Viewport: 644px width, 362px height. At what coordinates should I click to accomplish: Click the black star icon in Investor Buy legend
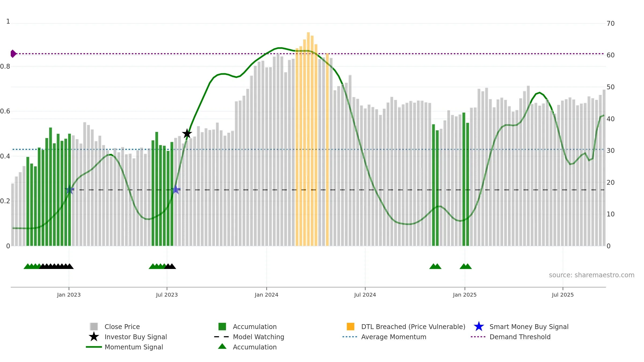point(94,337)
